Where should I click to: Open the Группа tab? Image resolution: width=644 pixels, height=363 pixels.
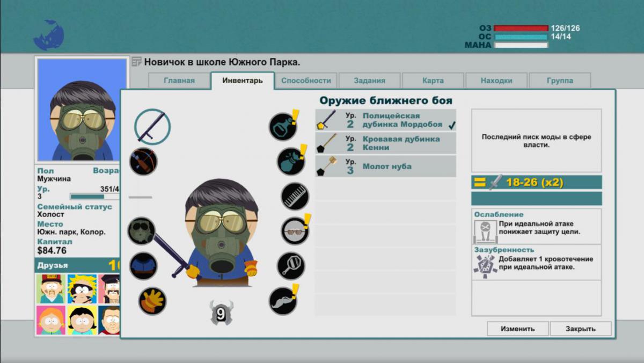click(x=560, y=81)
